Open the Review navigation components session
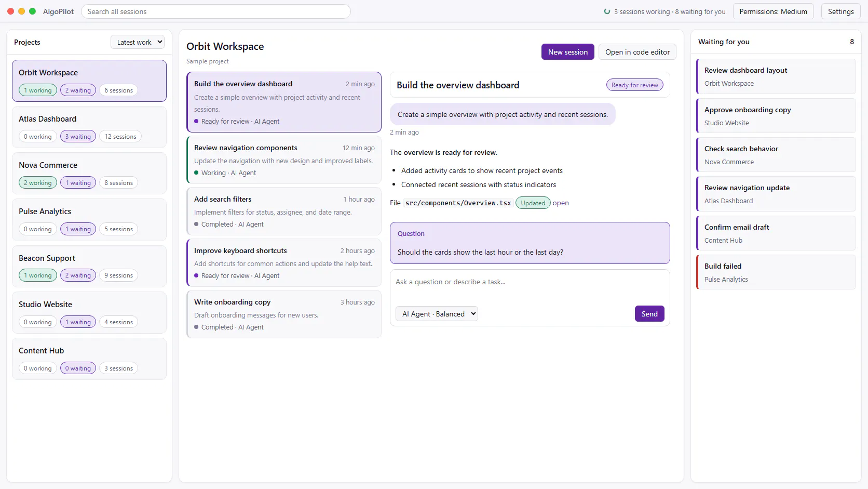The width and height of the screenshot is (868, 489). [x=284, y=160]
